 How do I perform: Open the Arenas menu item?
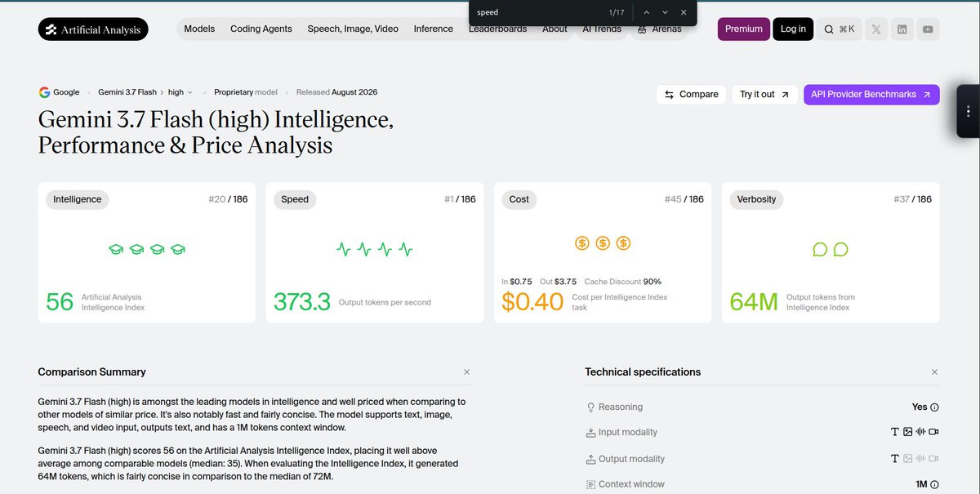point(660,29)
